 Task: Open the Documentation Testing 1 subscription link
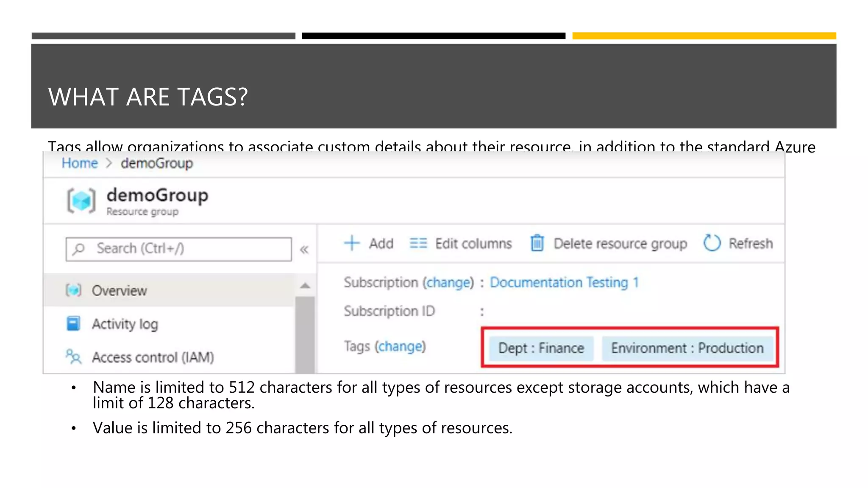click(564, 283)
